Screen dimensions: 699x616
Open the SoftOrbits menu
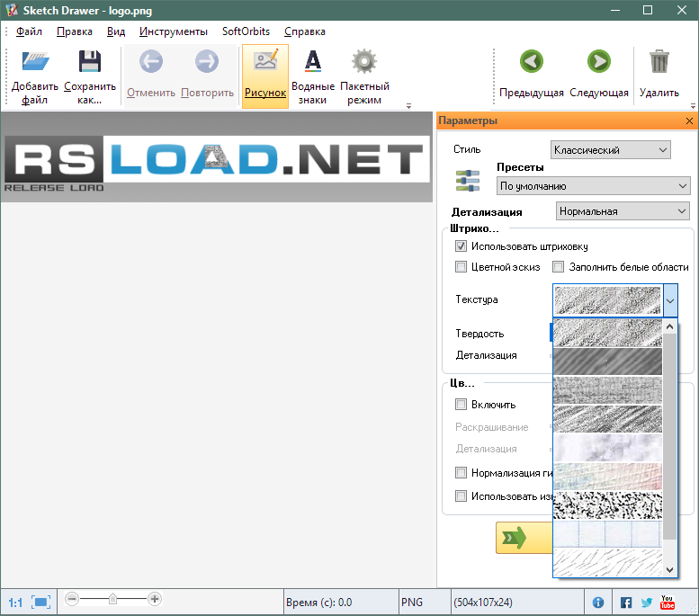(x=246, y=31)
